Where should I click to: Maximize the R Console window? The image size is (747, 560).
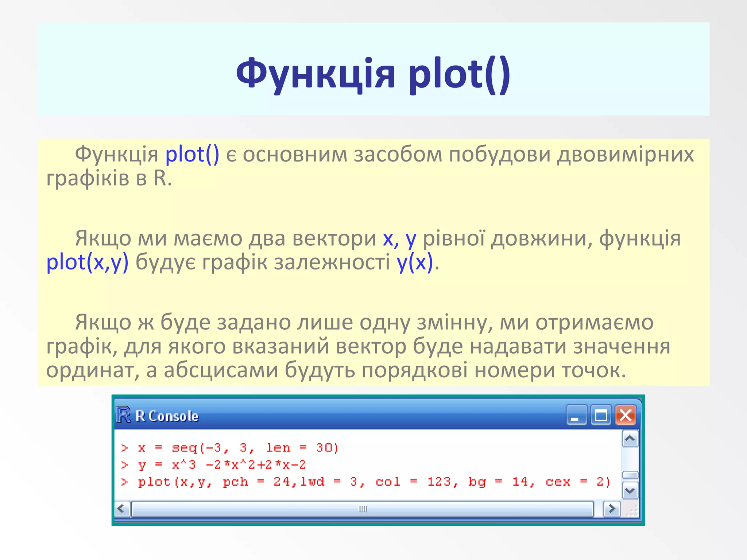[601, 415]
